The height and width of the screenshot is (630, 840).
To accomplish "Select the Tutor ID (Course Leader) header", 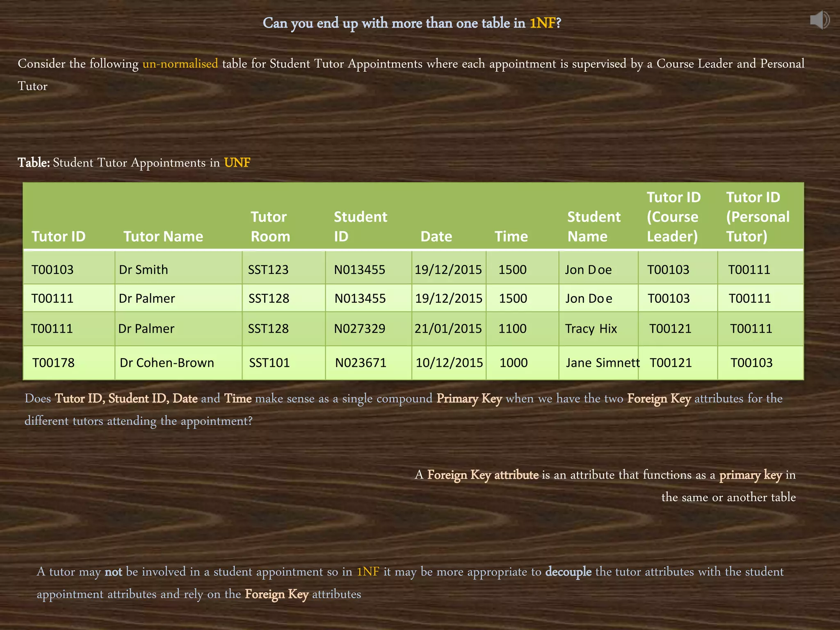I will tap(673, 217).
